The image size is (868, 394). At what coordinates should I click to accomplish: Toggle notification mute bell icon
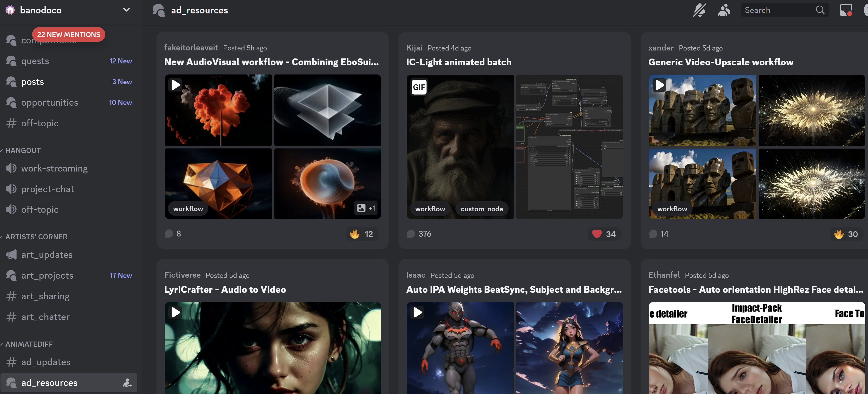(700, 10)
